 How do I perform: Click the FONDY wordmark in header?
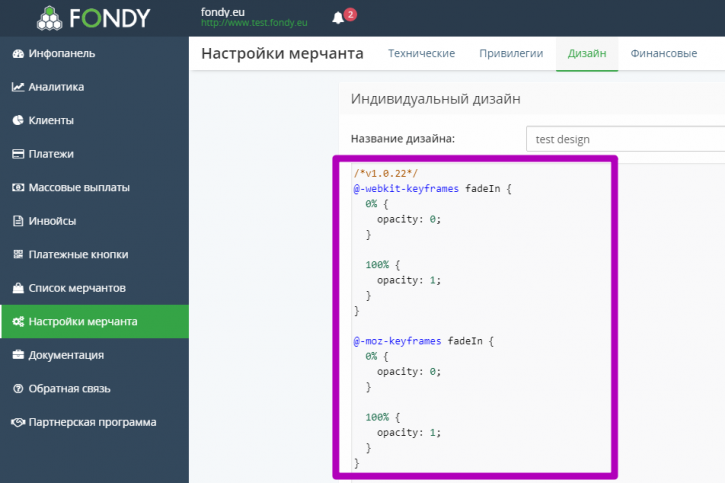pyautogui.click(x=110, y=18)
